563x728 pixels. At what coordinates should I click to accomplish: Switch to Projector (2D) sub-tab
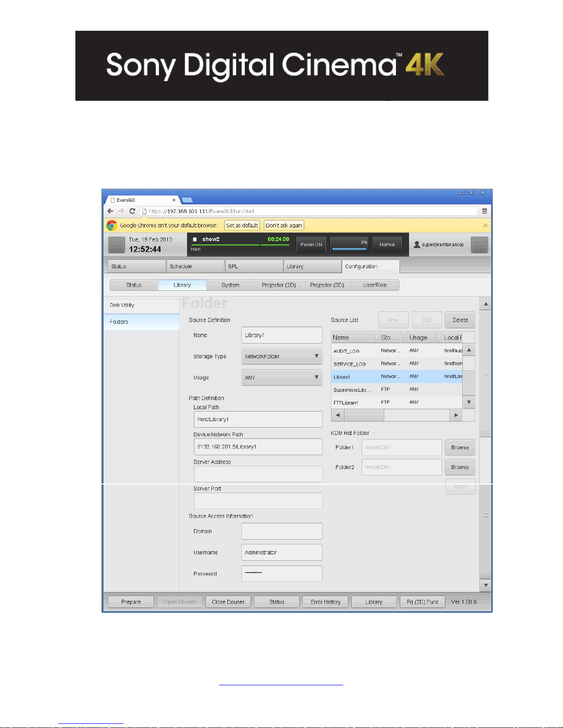coord(279,285)
